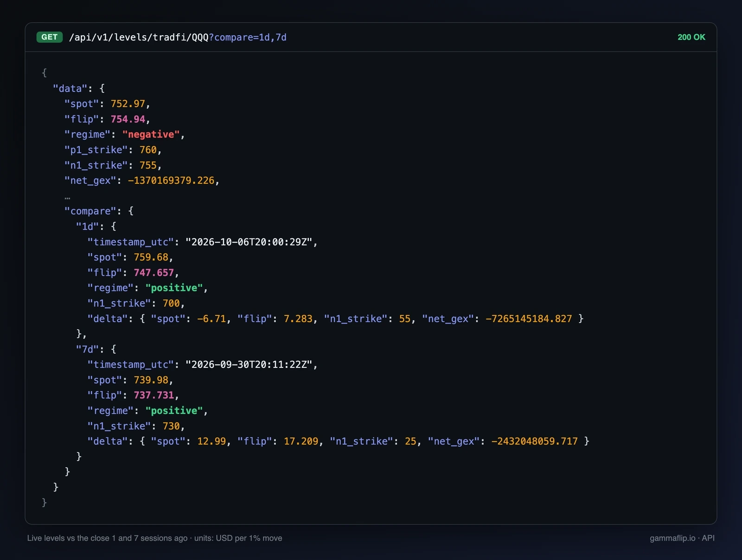Select 7d delta spot value 12.99

point(211,441)
